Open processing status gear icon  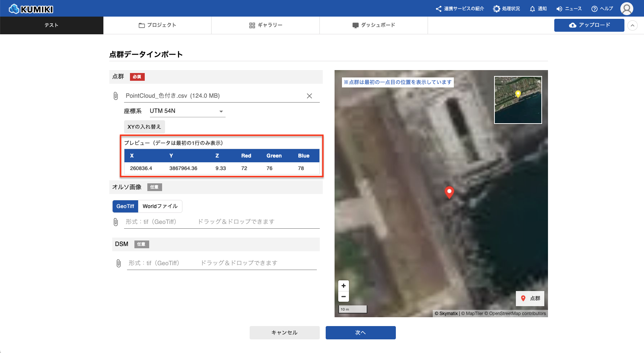pyautogui.click(x=497, y=9)
